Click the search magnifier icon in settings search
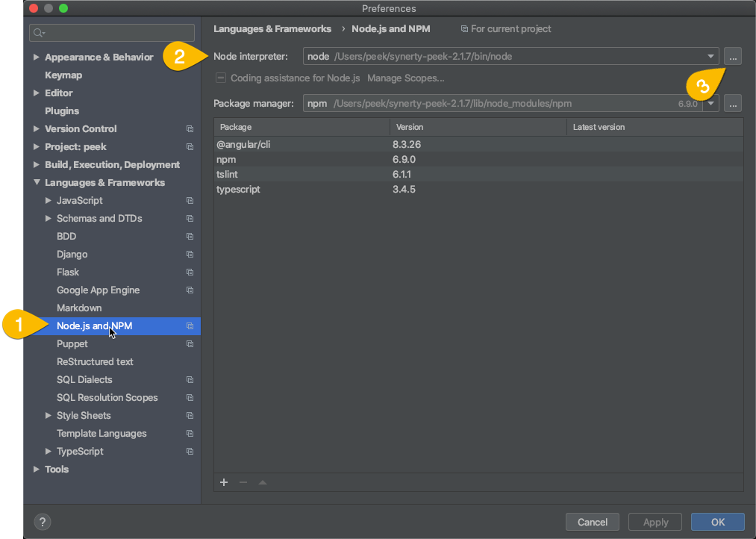Screen dimensions: 756x539 click(39, 33)
